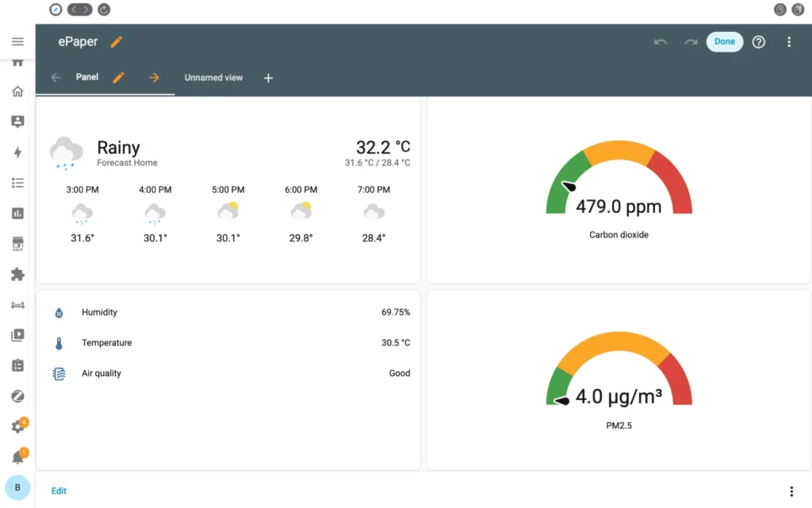Switch to the Panel tab

87,77
